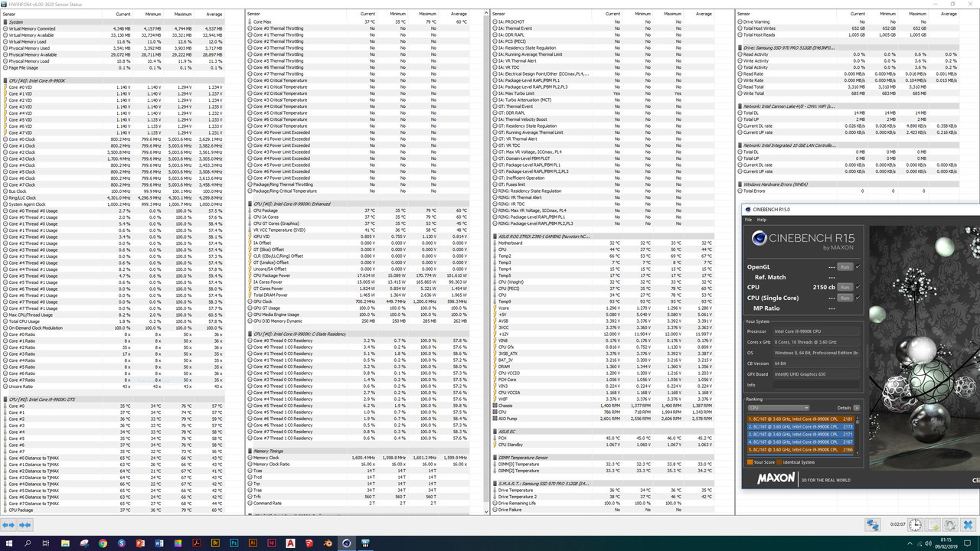980x551 pixels.
Task: Click the HWiNFO logging sheet icon
Action: (933, 525)
